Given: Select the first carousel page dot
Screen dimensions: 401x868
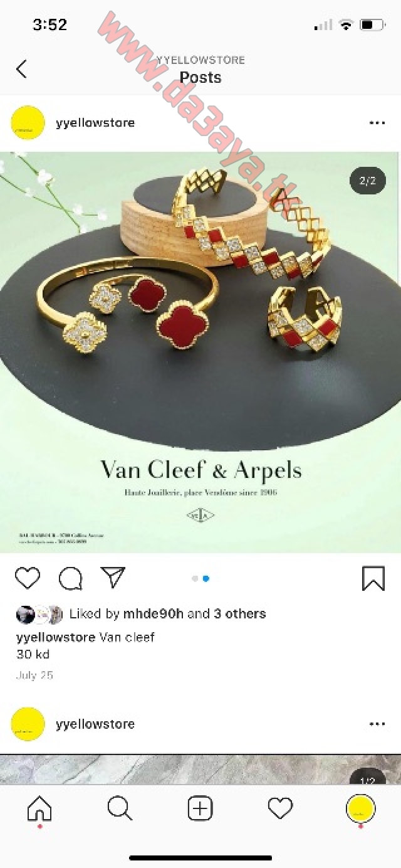Looking at the screenshot, I should (195, 578).
